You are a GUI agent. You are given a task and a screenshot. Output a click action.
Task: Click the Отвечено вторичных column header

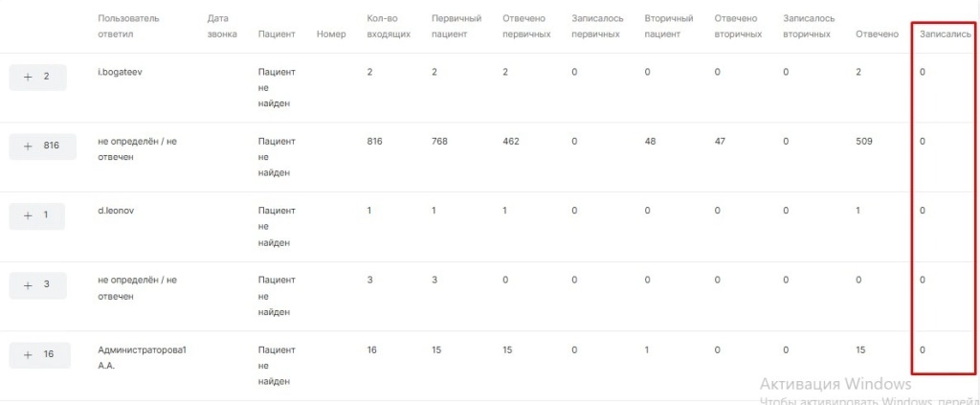(738, 26)
